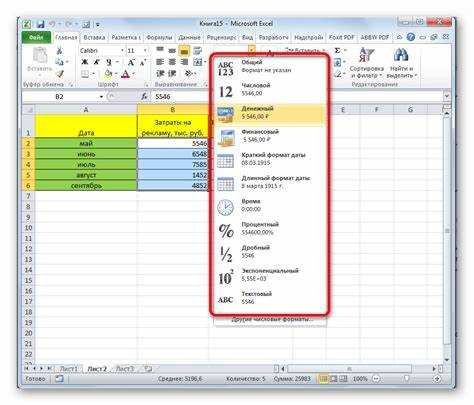Click the Merge and Center icon
The height and width of the screenshot is (405, 474).
pos(198,62)
